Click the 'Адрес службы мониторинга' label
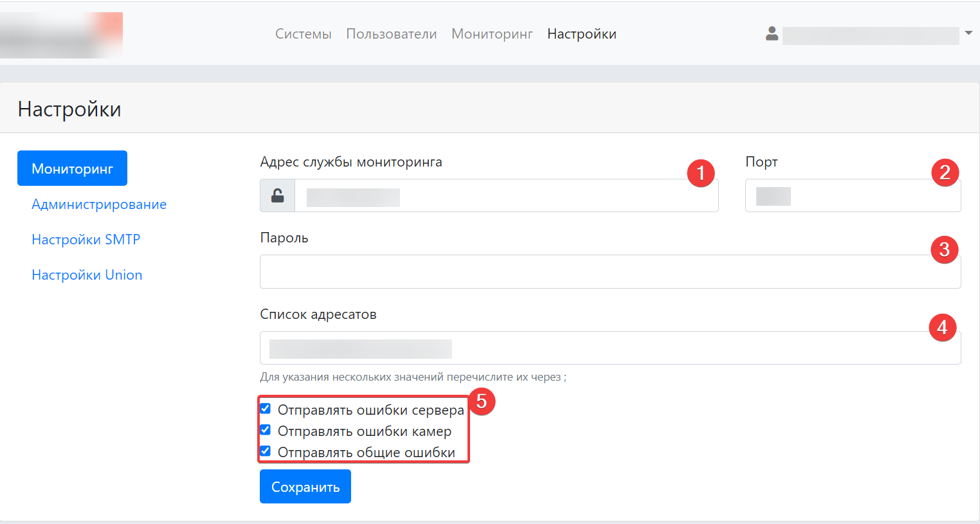 [x=351, y=162]
